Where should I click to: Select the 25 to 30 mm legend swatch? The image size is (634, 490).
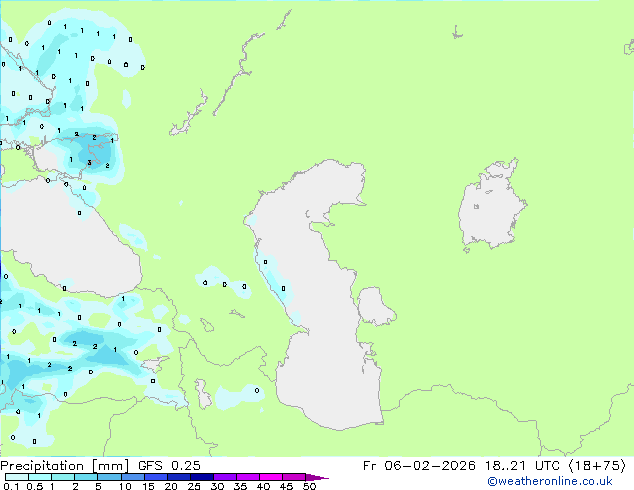[202, 477]
